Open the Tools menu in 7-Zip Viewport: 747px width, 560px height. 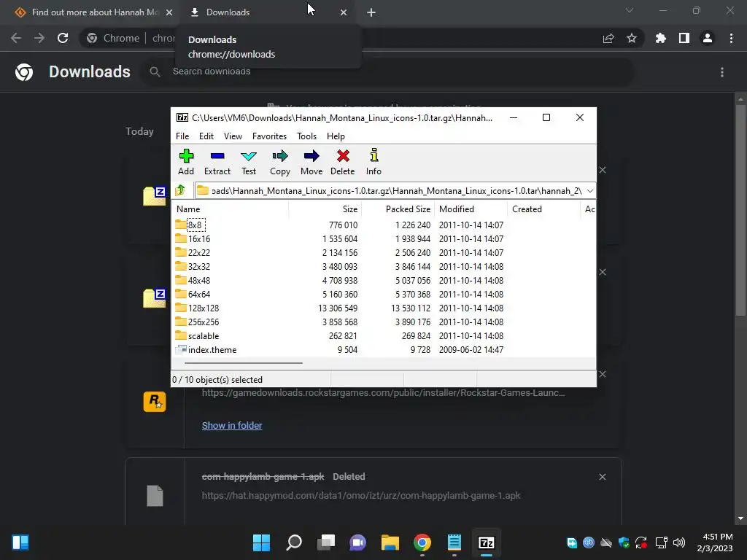point(307,136)
